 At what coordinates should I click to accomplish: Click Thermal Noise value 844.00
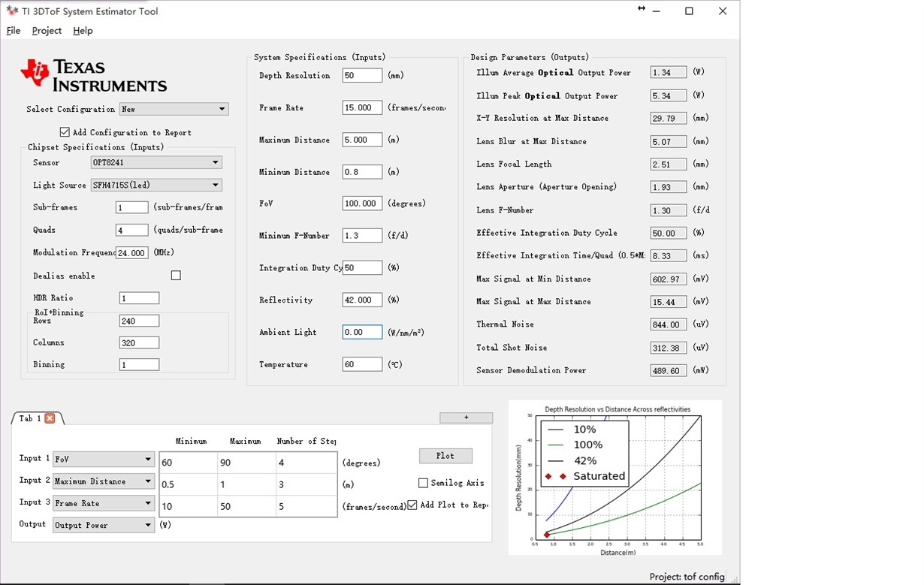click(669, 324)
